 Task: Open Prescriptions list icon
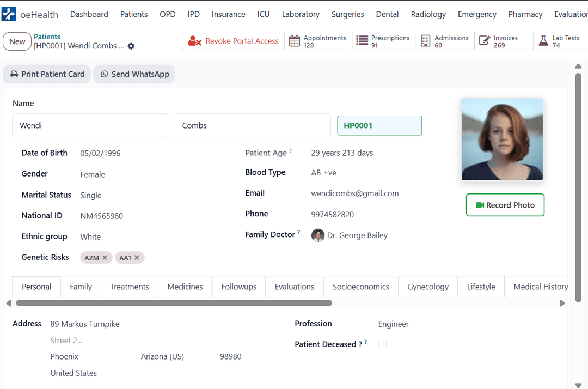coord(362,40)
